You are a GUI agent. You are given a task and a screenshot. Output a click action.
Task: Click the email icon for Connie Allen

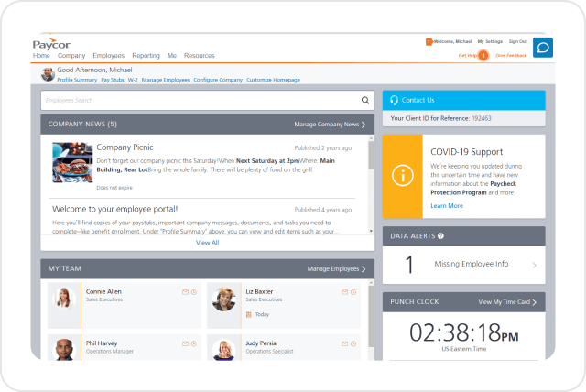(x=185, y=292)
